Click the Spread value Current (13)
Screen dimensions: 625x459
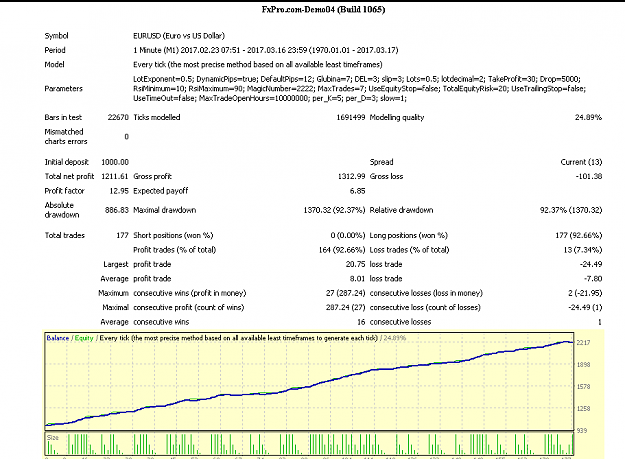581,162
